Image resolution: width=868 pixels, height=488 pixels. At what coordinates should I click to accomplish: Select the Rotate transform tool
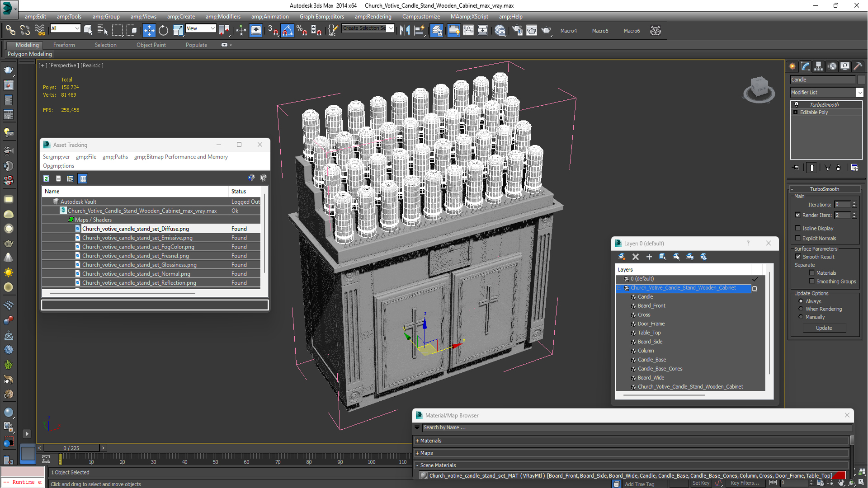(163, 30)
